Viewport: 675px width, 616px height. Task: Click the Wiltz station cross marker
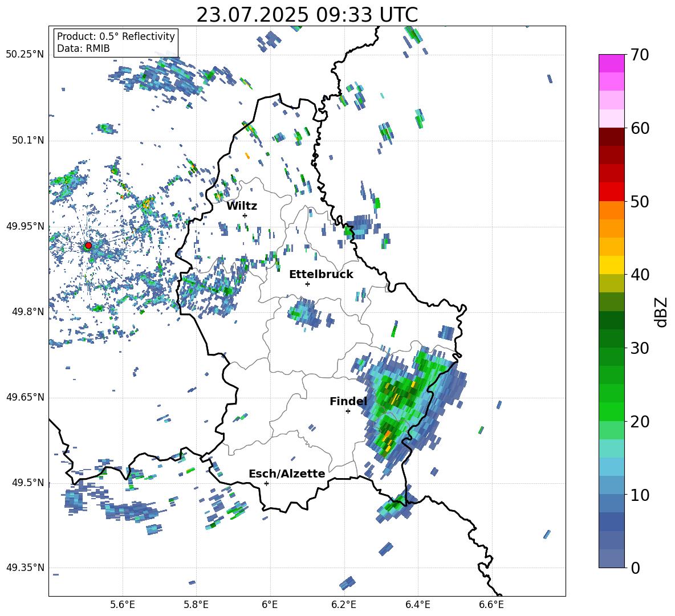point(245,215)
